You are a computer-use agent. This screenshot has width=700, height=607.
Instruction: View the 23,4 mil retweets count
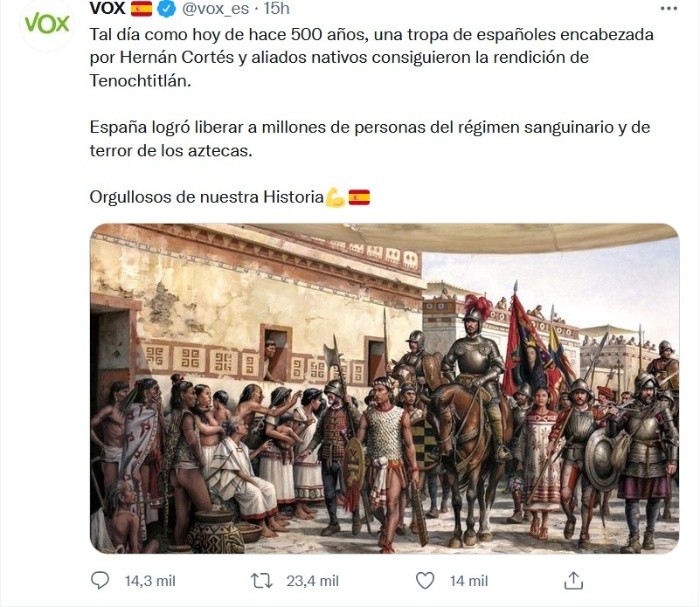coord(312,581)
